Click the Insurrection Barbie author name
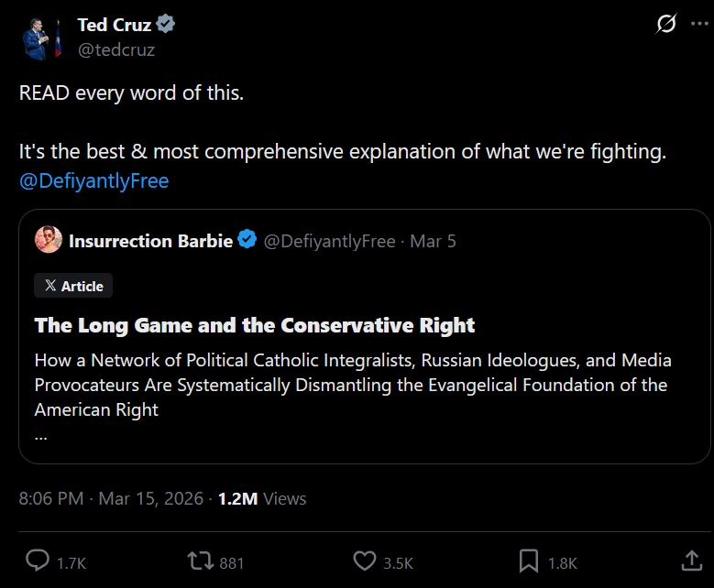Screen dimensions: 714x588 [150, 241]
